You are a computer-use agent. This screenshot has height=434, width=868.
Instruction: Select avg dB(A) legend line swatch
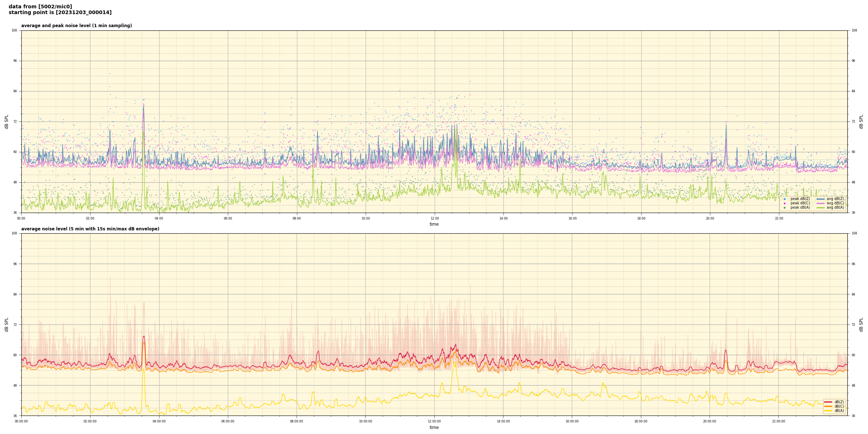pyautogui.click(x=821, y=208)
